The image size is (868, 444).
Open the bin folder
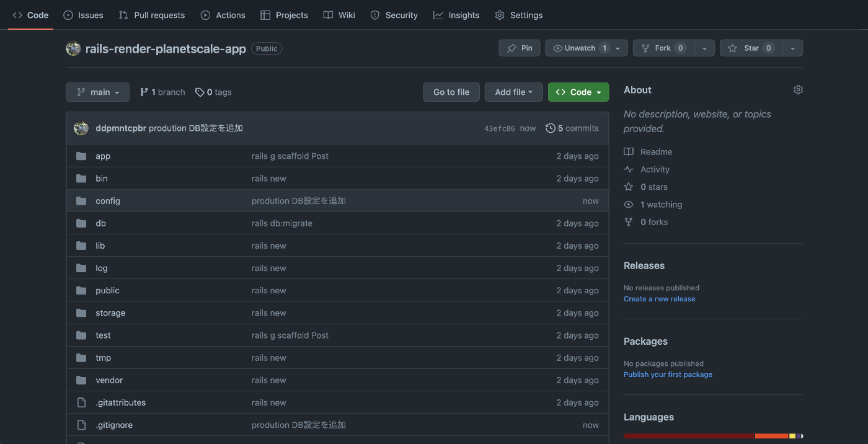click(x=102, y=179)
